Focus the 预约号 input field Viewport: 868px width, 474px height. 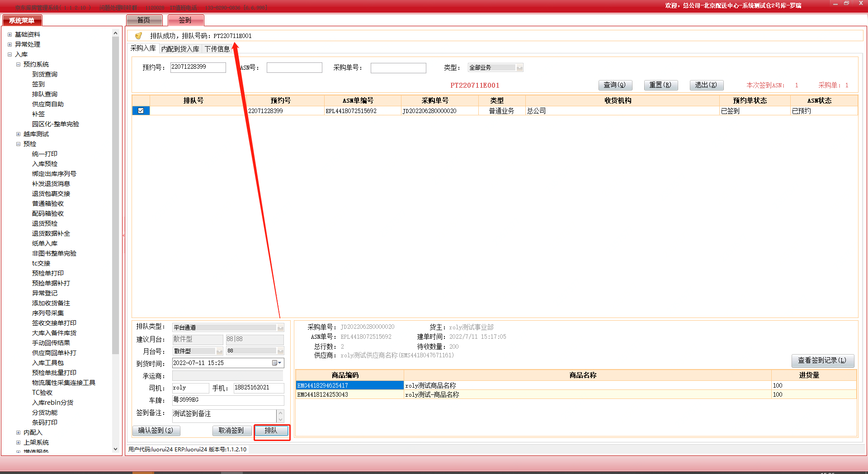point(198,67)
